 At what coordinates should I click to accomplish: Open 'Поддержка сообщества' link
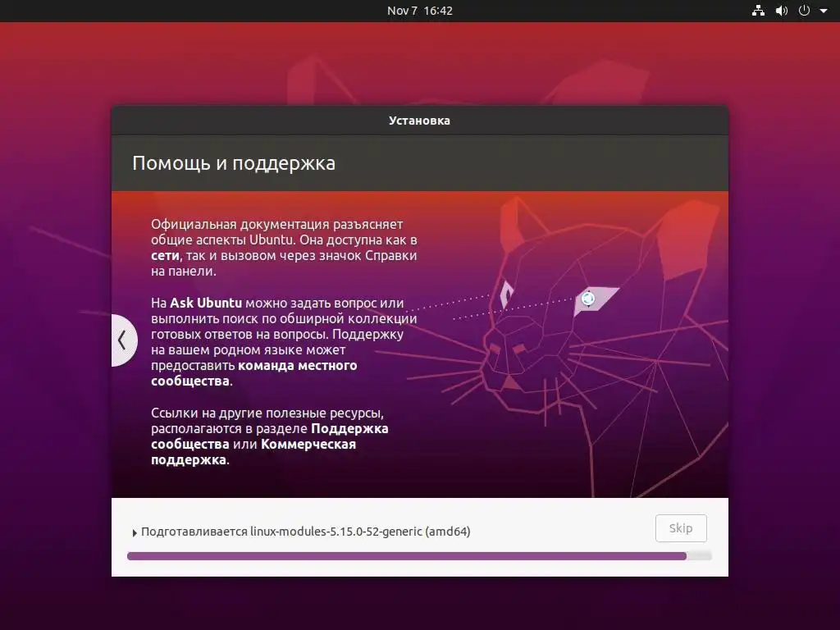269,436
